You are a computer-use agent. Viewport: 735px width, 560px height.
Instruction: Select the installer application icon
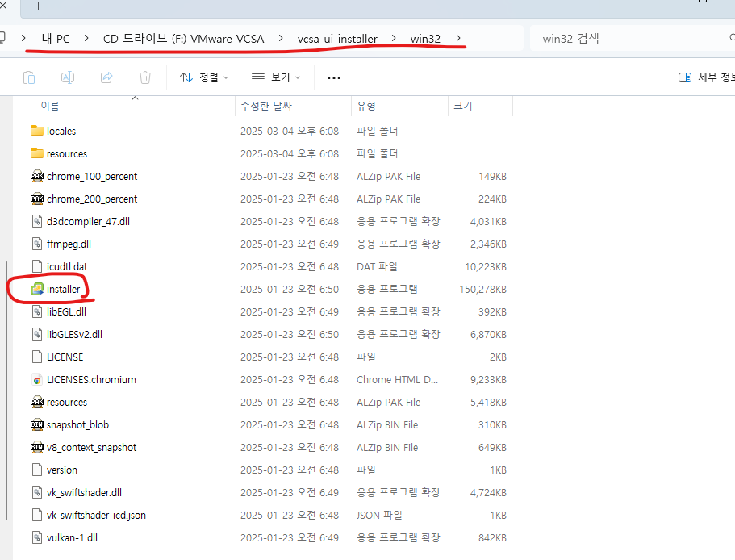[x=37, y=289]
